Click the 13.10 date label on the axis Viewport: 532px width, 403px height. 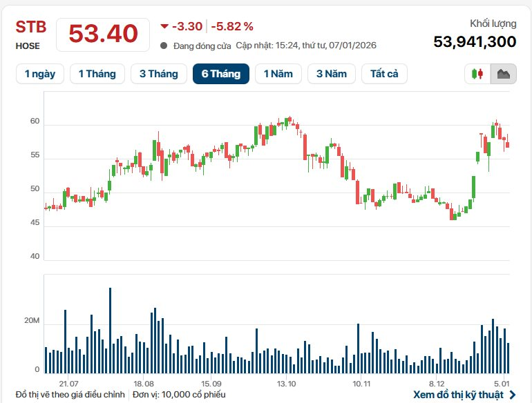[287, 383]
